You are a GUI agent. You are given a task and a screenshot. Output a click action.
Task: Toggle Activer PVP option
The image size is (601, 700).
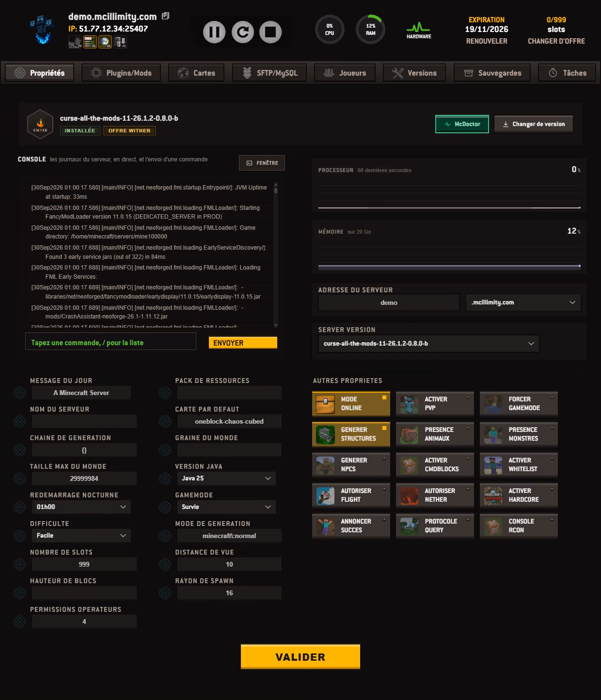[435, 404]
